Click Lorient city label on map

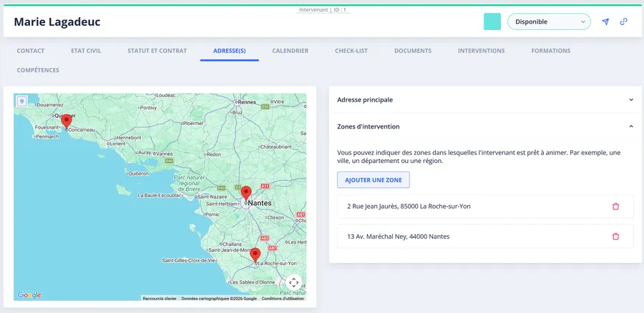tap(117, 144)
